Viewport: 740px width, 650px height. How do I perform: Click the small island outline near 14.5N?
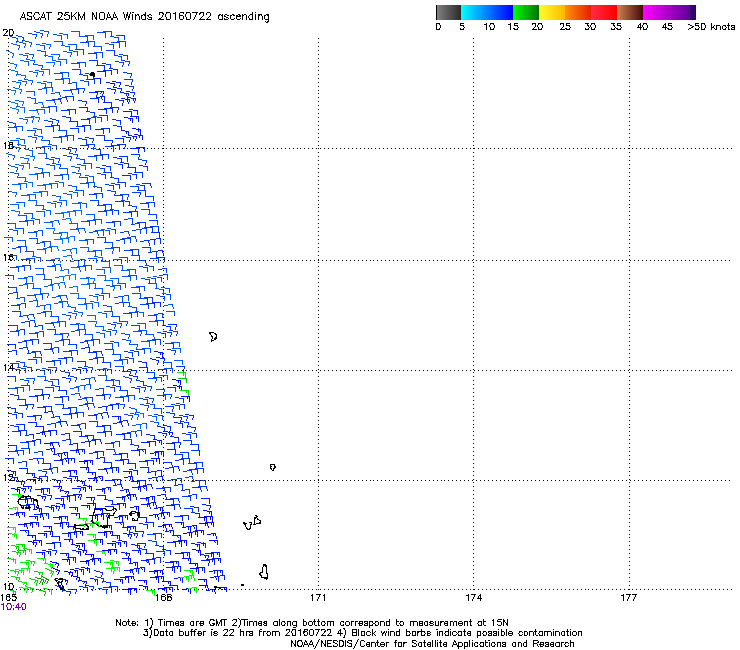[x=213, y=337]
